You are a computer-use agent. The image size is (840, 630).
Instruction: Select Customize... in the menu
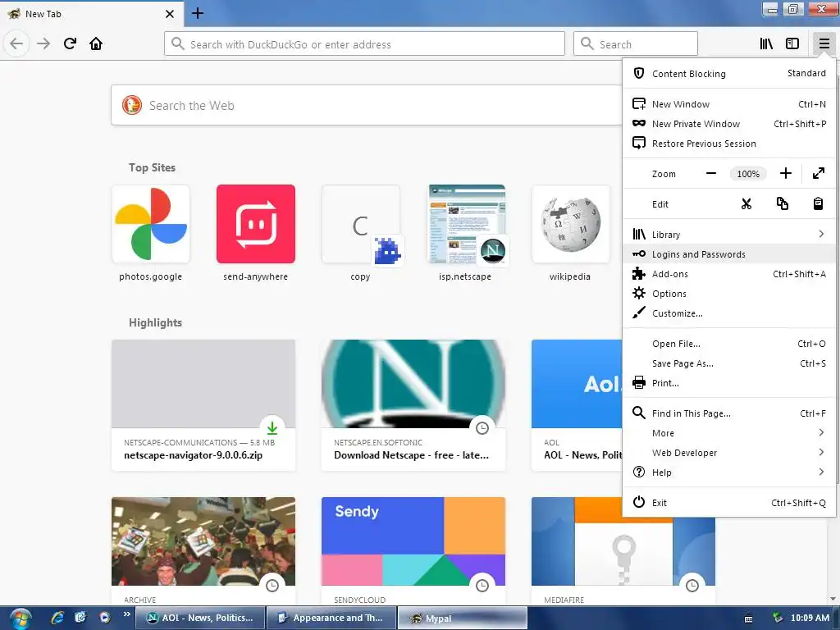729,313
